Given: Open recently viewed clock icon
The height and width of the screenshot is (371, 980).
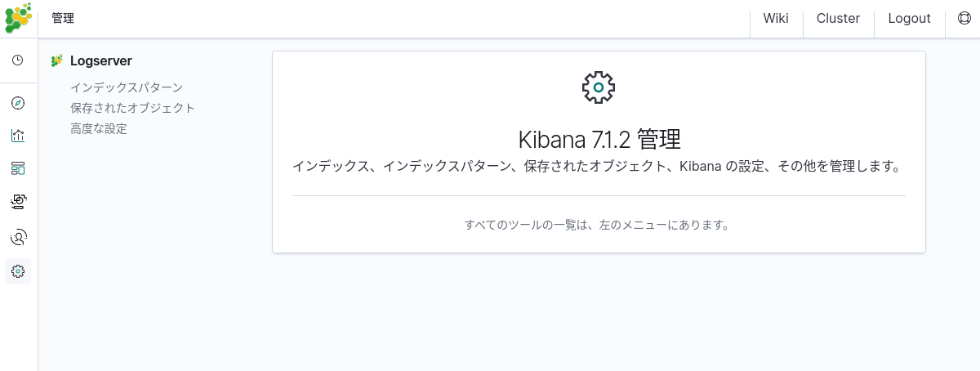Looking at the screenshot, I should (18, 60).
